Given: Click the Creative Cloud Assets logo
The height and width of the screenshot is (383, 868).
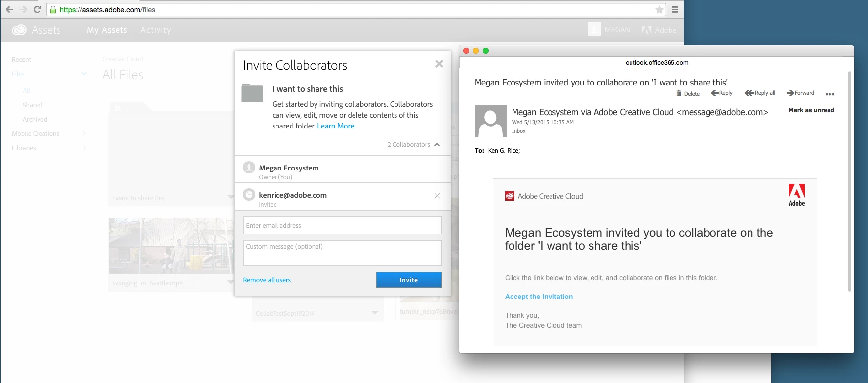Looking at the screenshot, I should [19, 30].
